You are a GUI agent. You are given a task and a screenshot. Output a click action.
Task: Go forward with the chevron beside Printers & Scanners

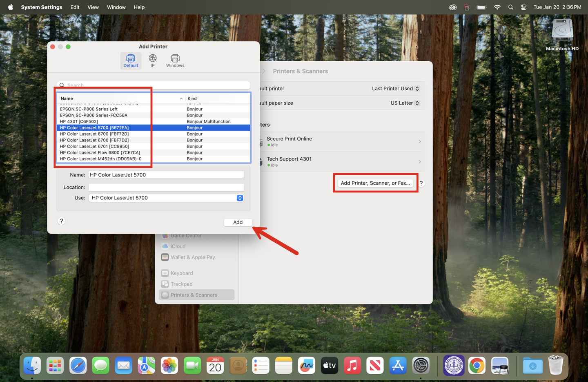click(264, 71)
